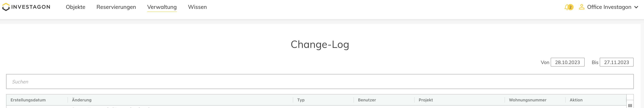The height and width of the screenshot is (108, 644).
Task: Click the Von date field
Action: (567, 62)
